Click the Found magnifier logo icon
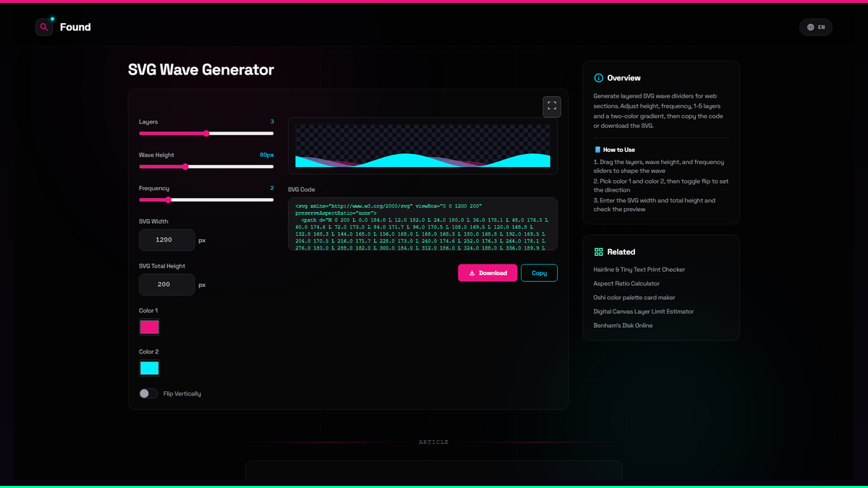This screenshot has width=868, height=488. tap(44, 27)
